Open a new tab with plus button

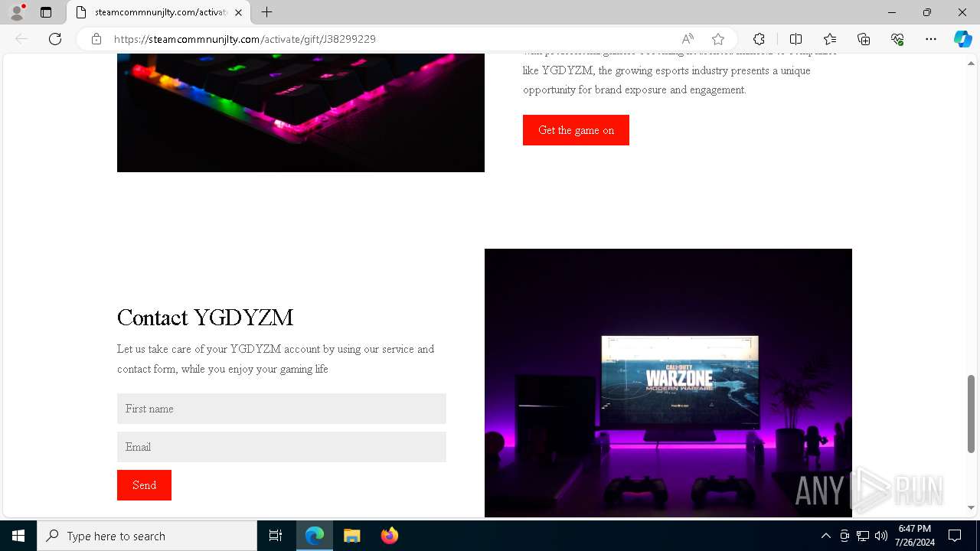click(x=266, y=12)
